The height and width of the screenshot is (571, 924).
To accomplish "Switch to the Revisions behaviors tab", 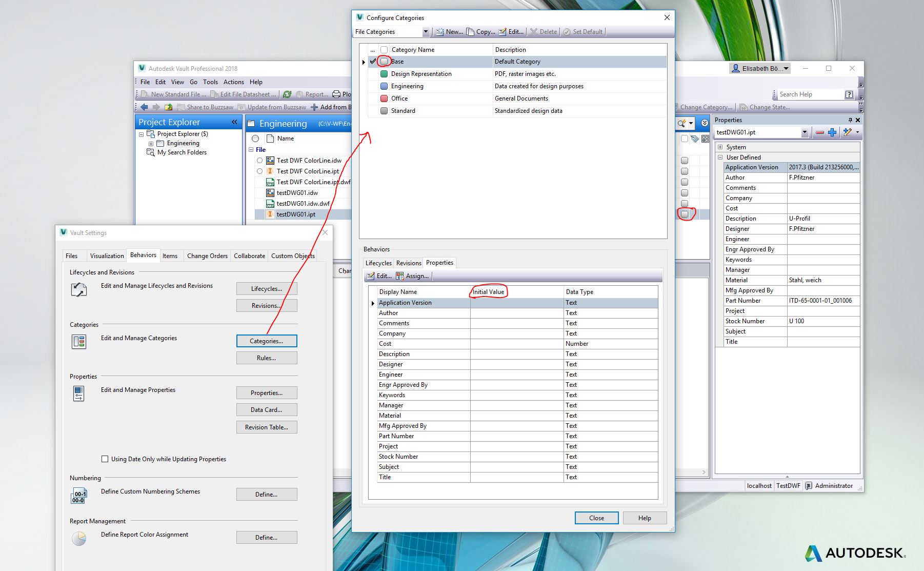I will (x=408, y=263).
